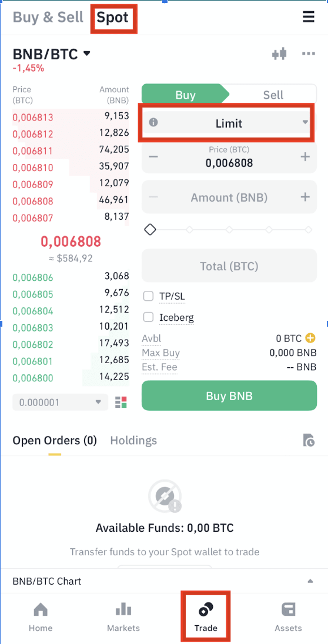Tap the info icon beside Limit
The width and height of the screenshot is (328, 644).
click(x=153, y=122)
